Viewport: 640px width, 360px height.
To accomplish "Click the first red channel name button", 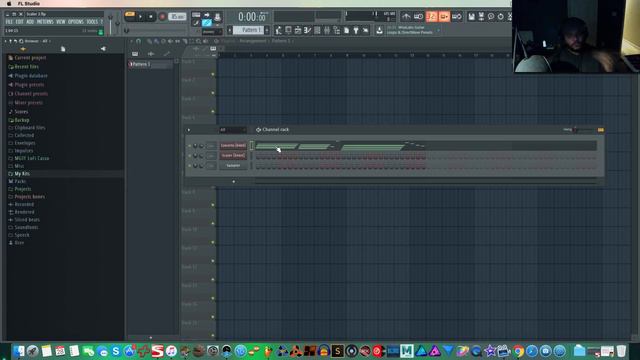I will (233, 145).
